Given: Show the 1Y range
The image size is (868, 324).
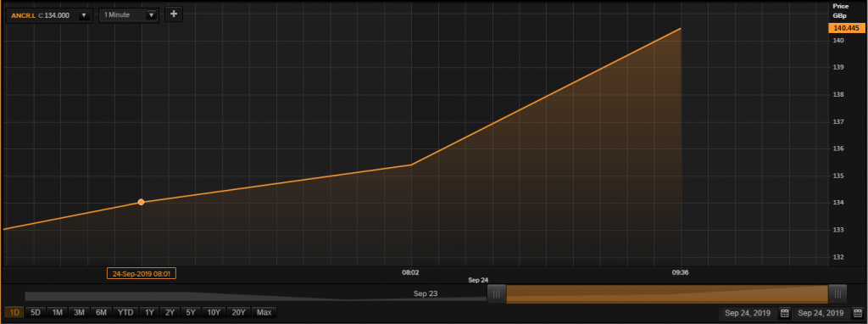Looking at the screenshot, I should (149, 312).
